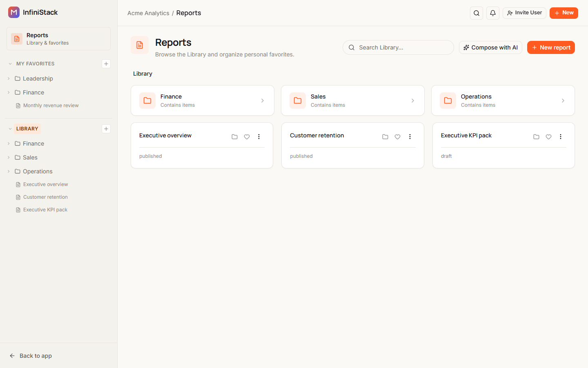Click draft status on Executive KPI pack

click(x=446, y=156)
